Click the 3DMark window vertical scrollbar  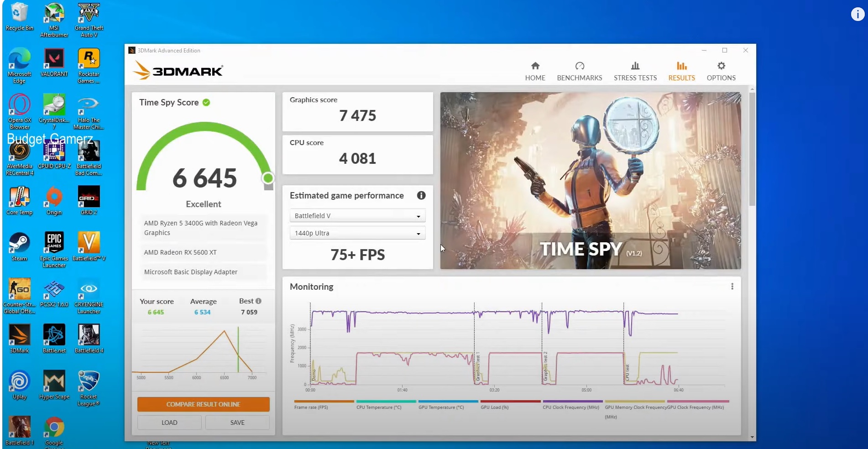[x=752, y=149]
